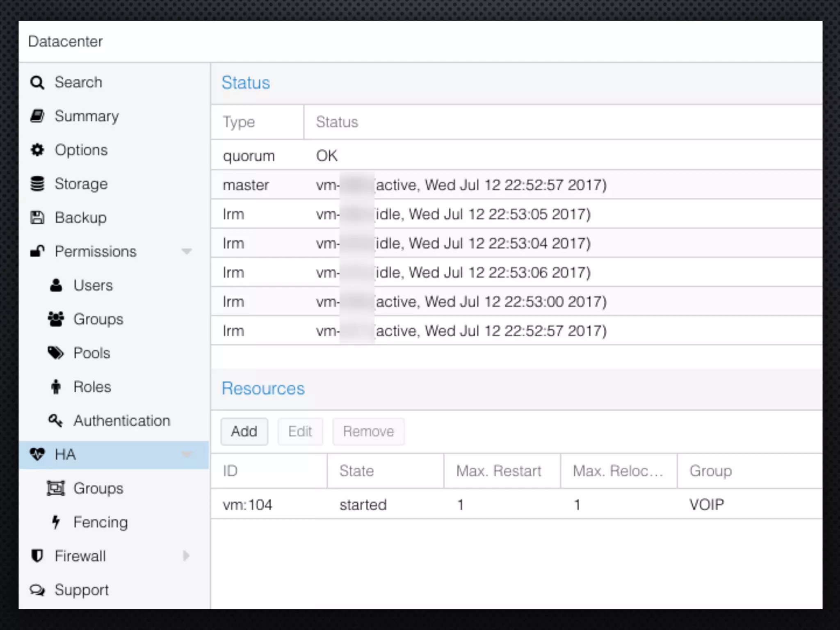
Task: Click the Storage database icon
Action: [37, 184]
